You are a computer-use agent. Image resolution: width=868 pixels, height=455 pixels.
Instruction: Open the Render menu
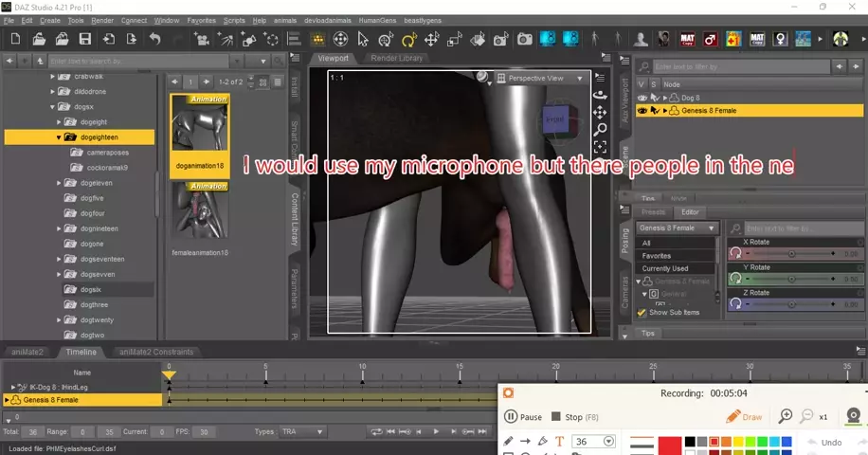102,20
